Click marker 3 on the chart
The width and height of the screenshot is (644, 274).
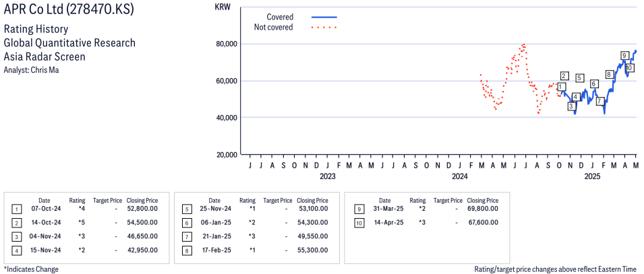(571, 106)
